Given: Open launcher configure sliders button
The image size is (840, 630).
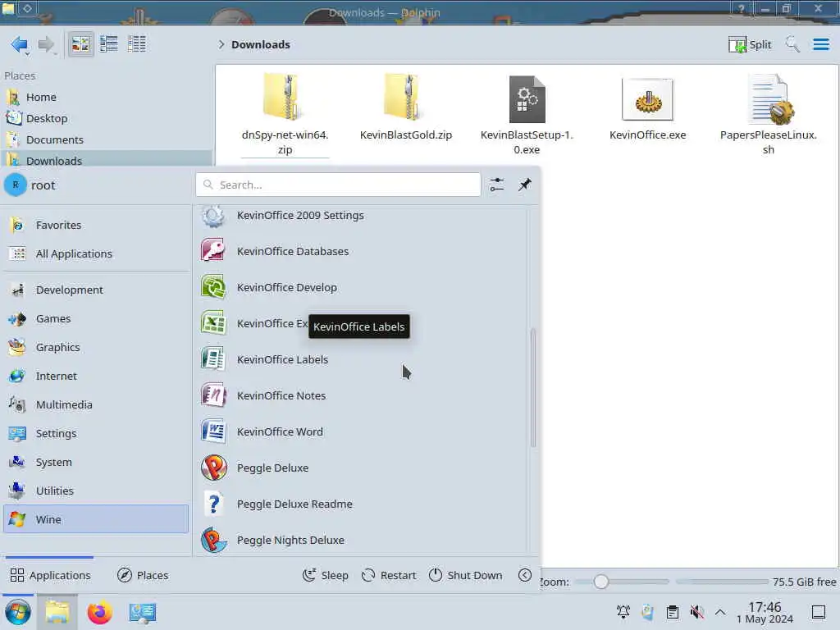Looking at the screenshot, I should coord(496,185).
